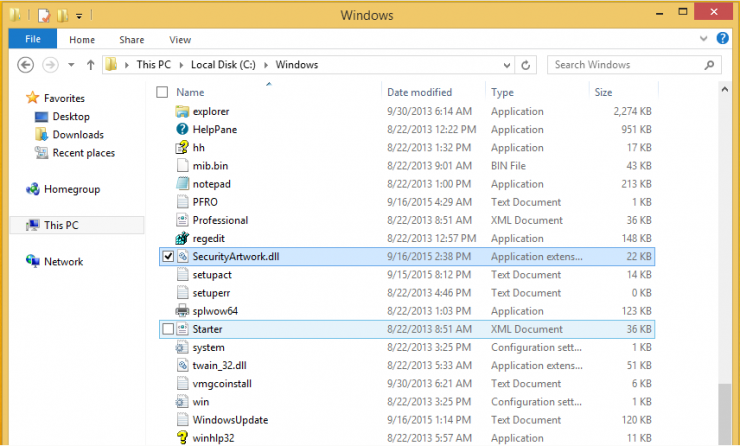Uncheck the SecurityArtwork.dll checkbox
The image size is (740, 446).
[168, 256]
